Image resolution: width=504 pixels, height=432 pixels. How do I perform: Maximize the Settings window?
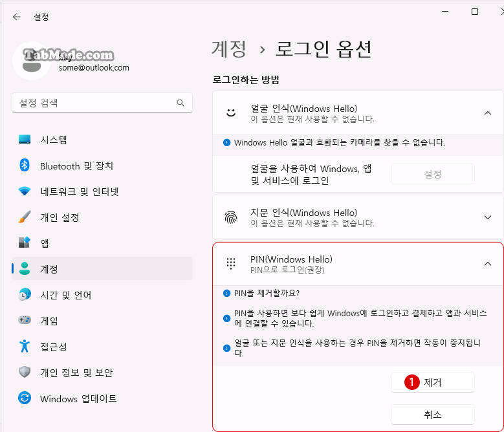[475, 12]
